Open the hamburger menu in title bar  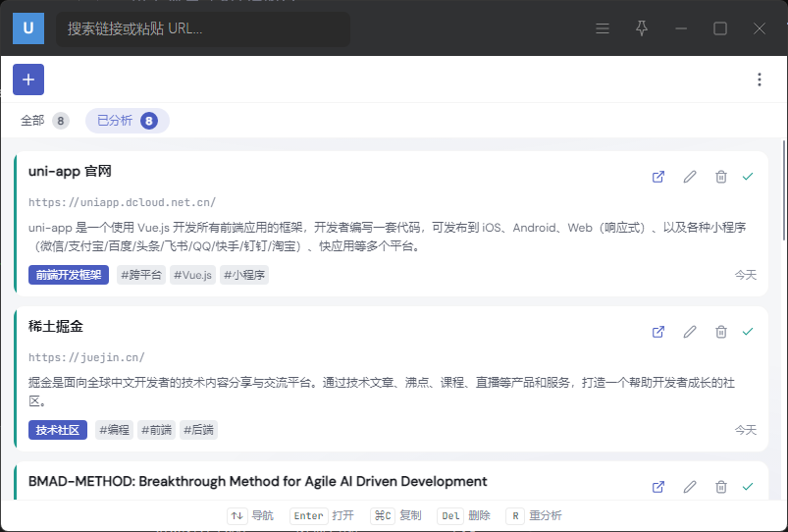point(603,28)
